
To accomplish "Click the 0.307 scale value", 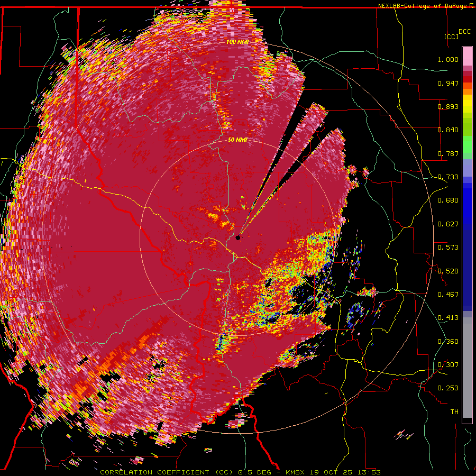I will pos(448,365).
